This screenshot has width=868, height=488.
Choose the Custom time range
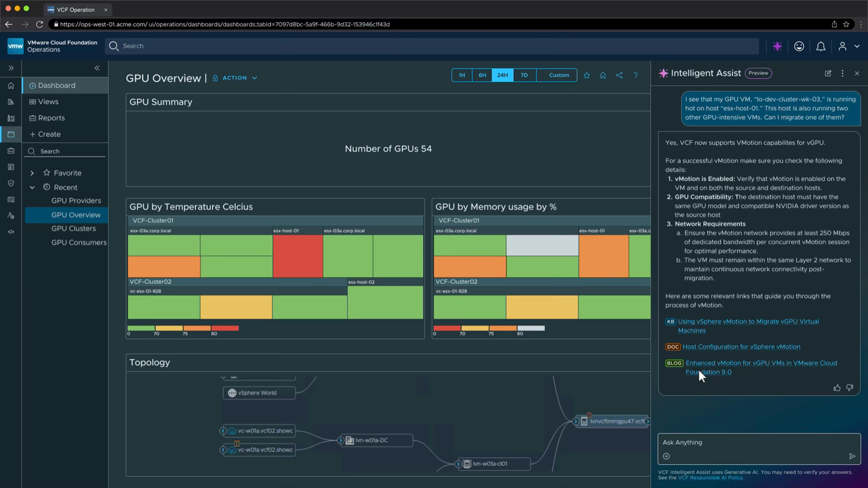tap(559, 75)
